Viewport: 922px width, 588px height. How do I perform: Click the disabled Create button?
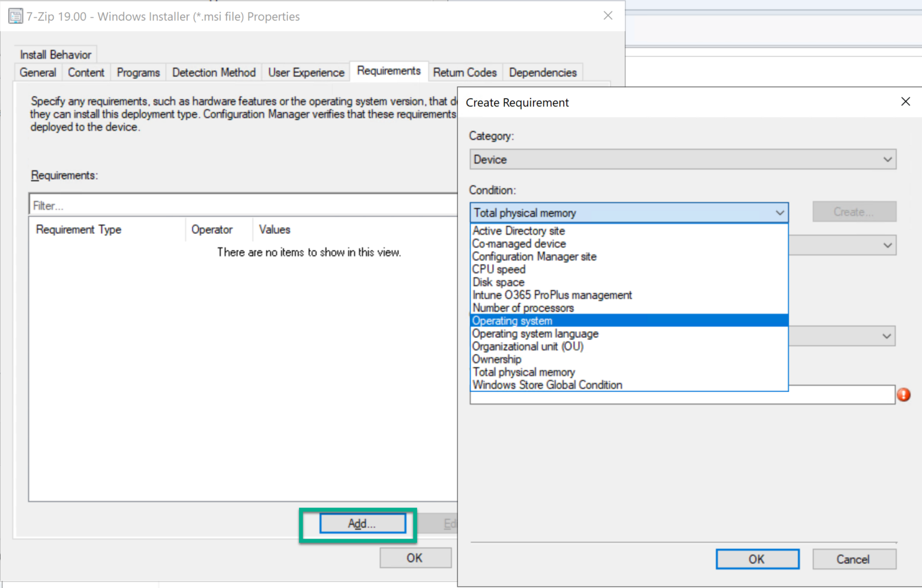point(854,211)
